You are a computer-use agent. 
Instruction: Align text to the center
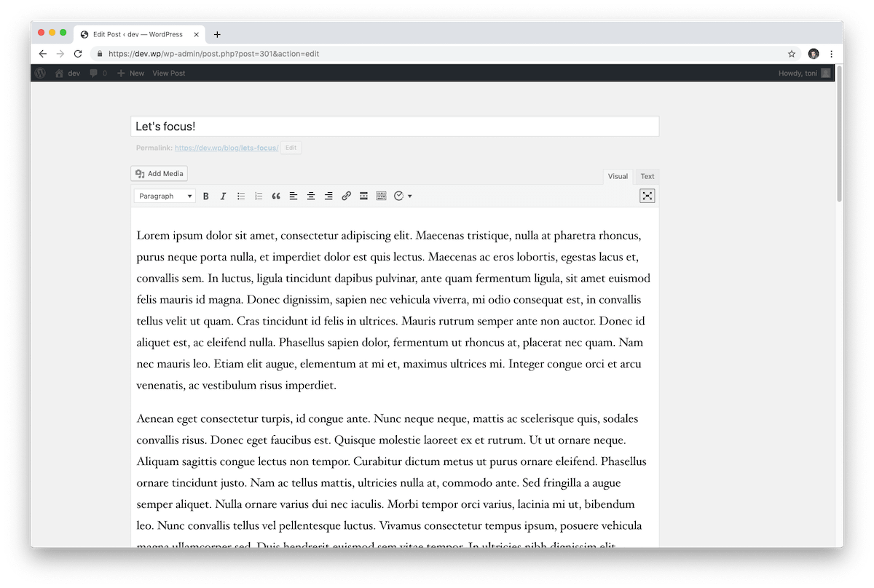(311, 196)
